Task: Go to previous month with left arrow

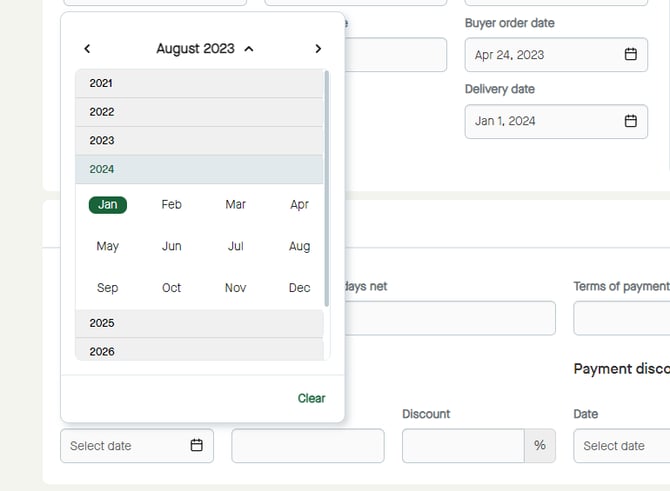Action: pyautogui.click(x=87, y=49)
